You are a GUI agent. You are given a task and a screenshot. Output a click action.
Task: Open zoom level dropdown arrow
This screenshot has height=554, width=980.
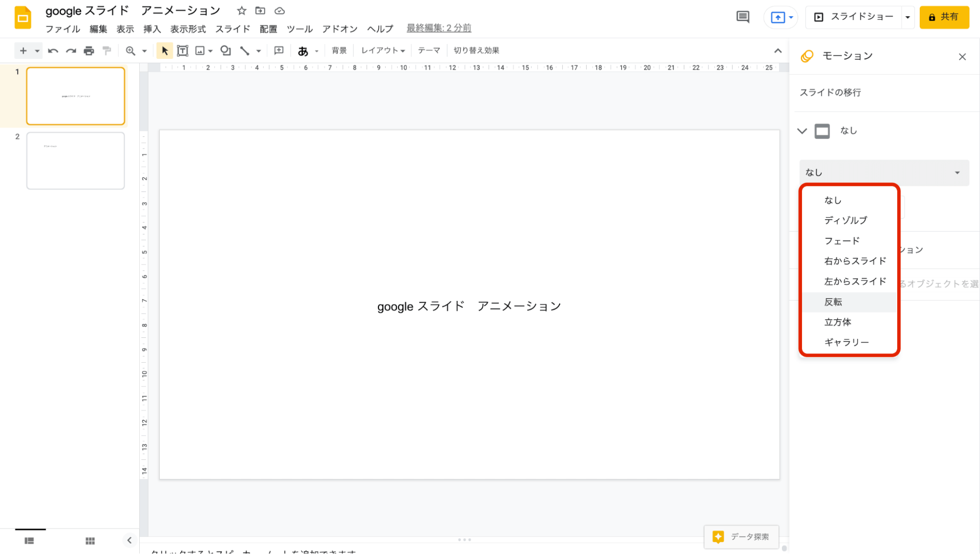point(144,51)
